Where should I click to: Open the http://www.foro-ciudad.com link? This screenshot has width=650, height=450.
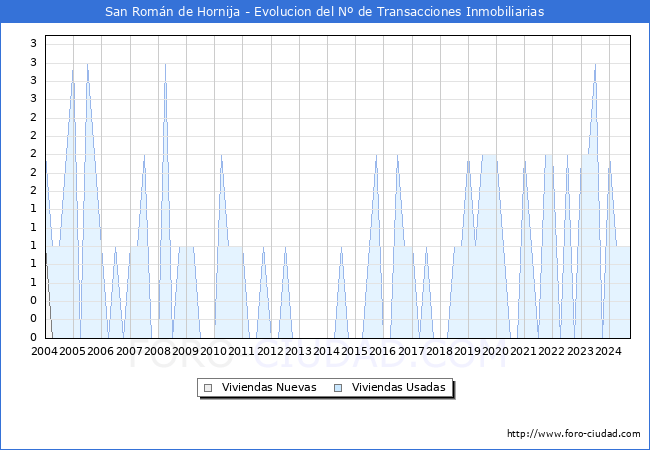[x=574, y=434]
